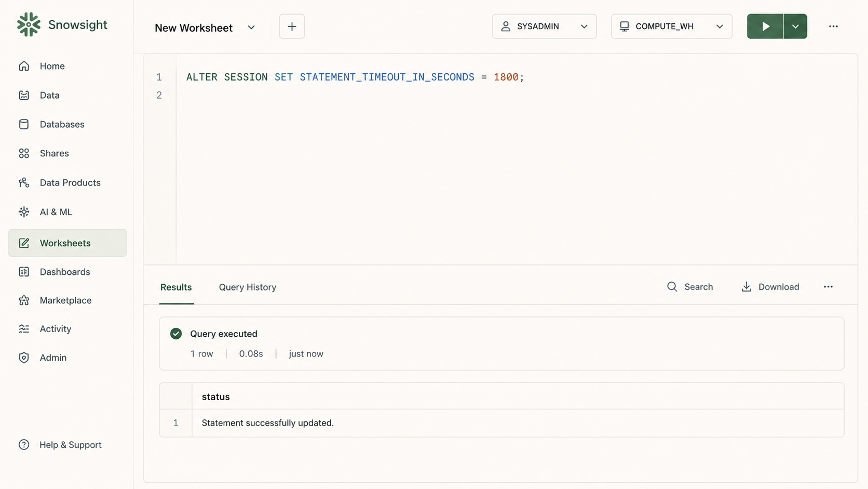This screenshot has width=868, height=489.
Task: Click ALTER SESSION keywords in editor
Action: 227,77
